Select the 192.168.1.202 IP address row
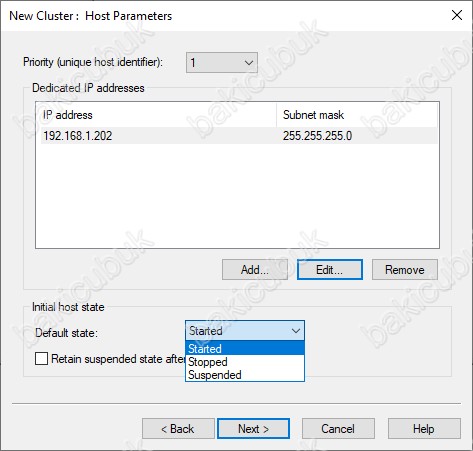473x451 pixels. click(x=239, y=136)
